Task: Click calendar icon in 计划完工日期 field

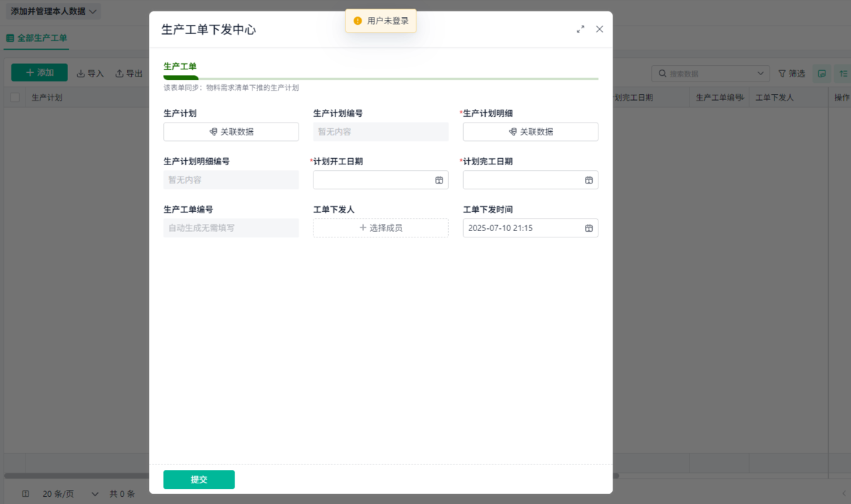Action: (x=589, y=180)
